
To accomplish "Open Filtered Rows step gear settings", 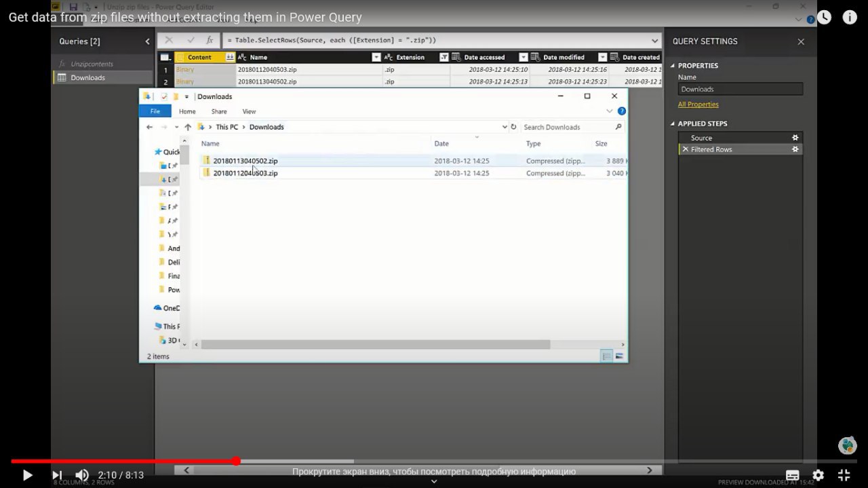I will [795, 149].
